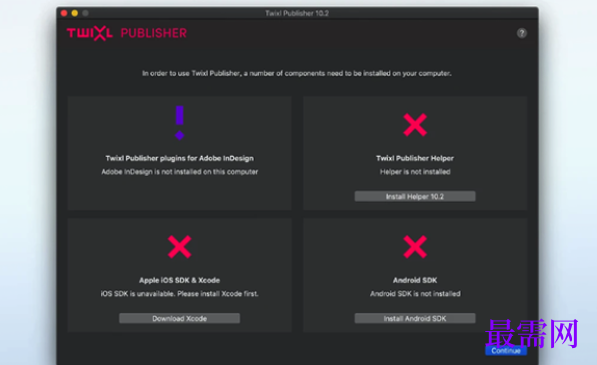Minimize window with the yellow button
597x365 pixels.
pos(75,13)
